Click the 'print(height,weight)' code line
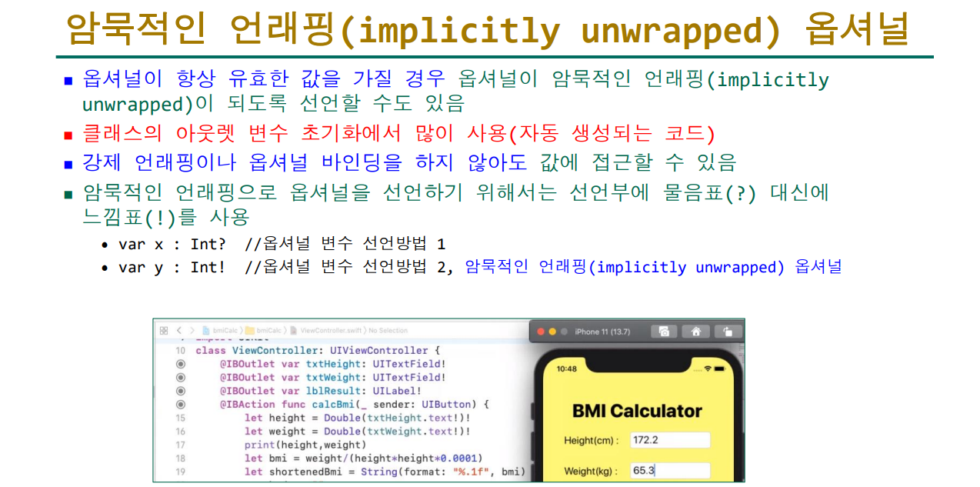The height and width of the screenshot is (487, 980). [305, 445]
